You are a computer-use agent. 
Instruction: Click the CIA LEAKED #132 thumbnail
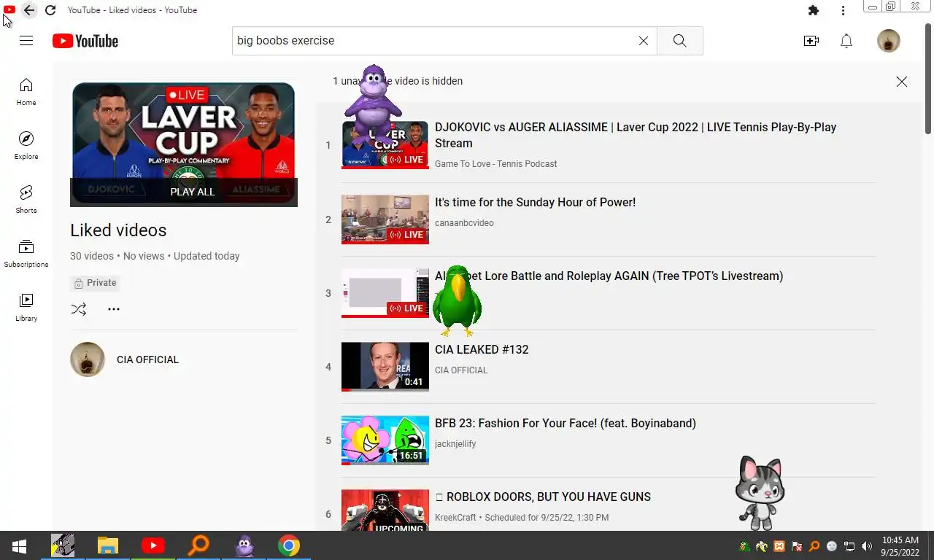tap(385, 366)
